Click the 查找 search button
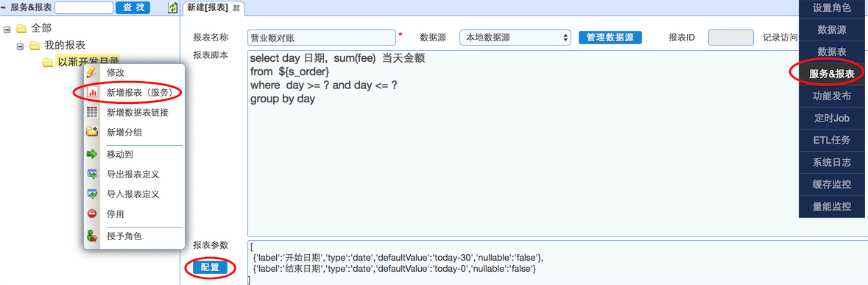 pos(133,7)
